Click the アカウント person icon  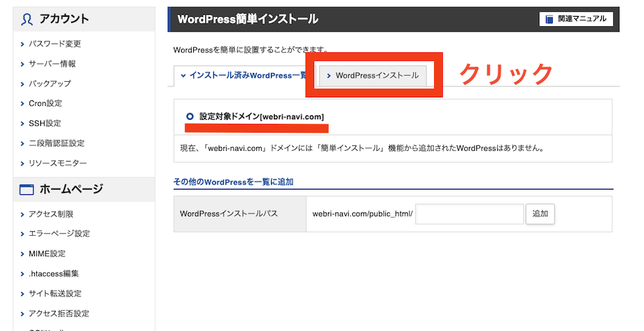click(27, 19)
